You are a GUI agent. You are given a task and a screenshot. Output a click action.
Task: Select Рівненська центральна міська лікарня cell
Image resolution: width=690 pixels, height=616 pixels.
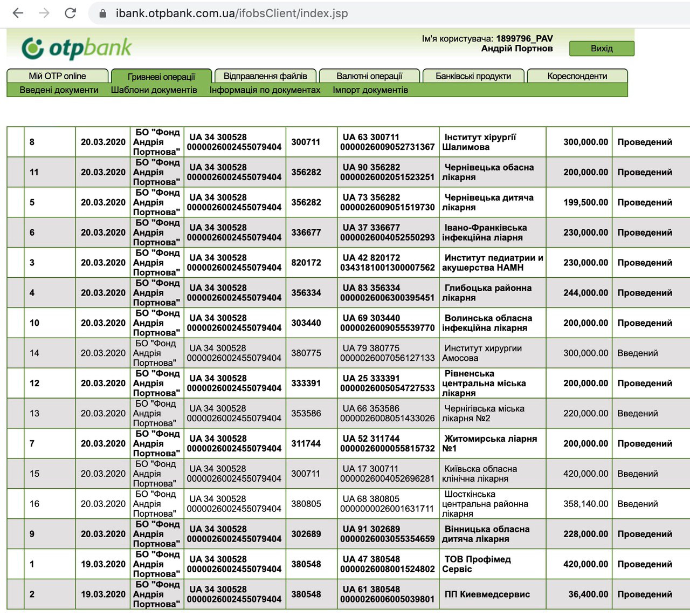[x=493, y=384]
